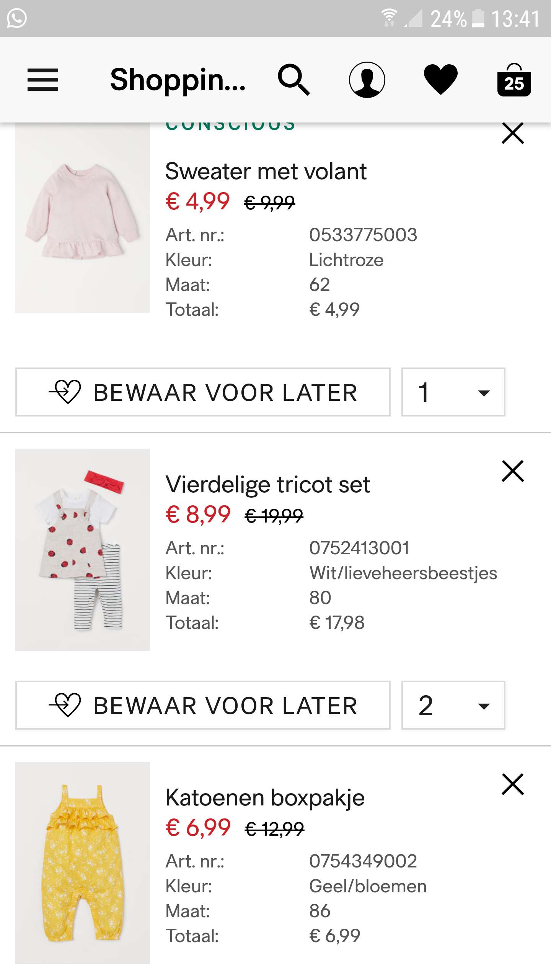551x980 pixels.
Task: Remove Sweater met volant from bag
Action: point(512,134)
